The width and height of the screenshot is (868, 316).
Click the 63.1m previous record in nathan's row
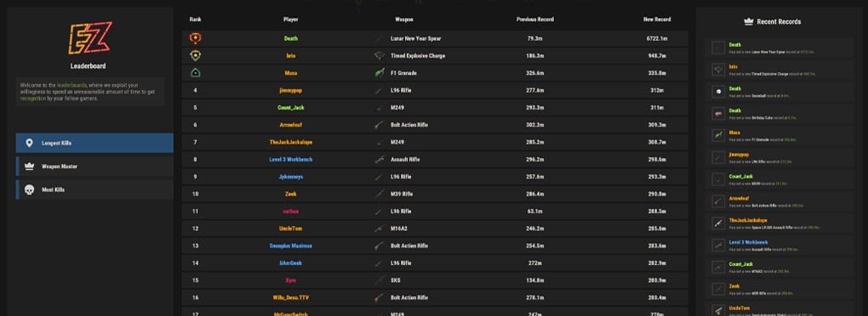pyautogui.click(x=535, y=212)
